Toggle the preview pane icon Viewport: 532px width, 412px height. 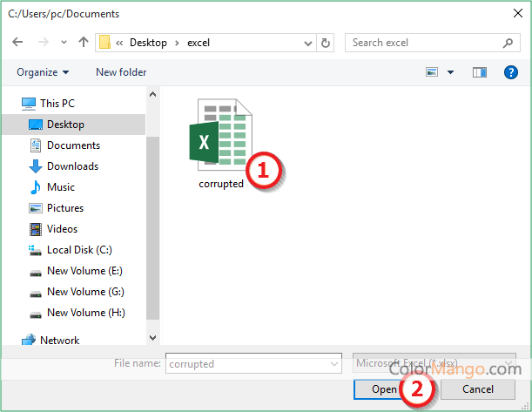click(x=479, y=72)
